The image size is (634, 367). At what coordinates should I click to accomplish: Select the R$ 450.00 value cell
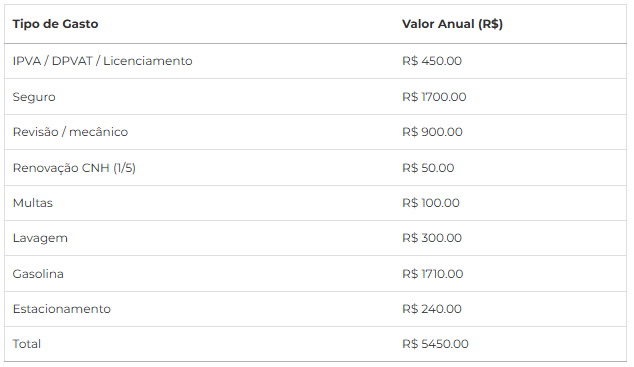coord(432,61)
